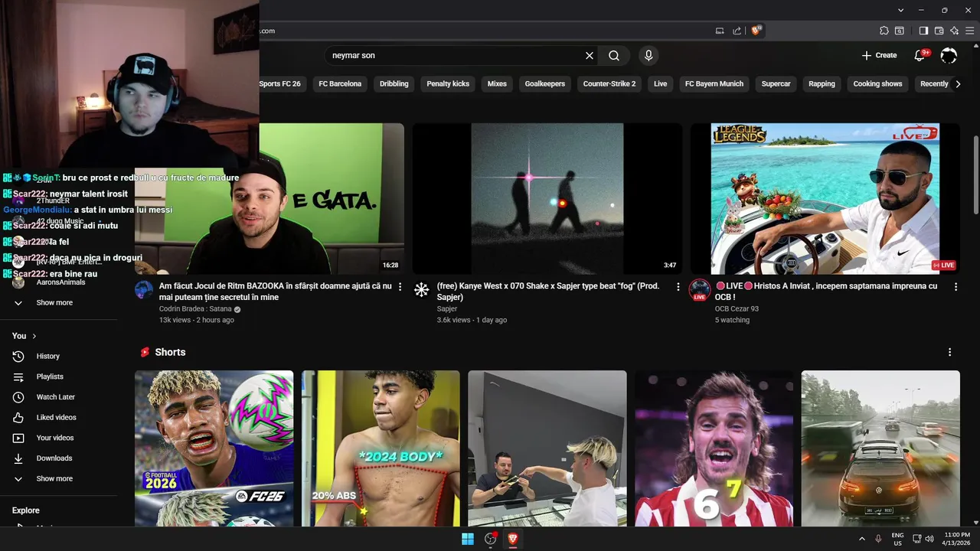Select the Cooking shows filter chip
Image resolution: width=980 pixels, height=551 pixels.
pos(877,84)
